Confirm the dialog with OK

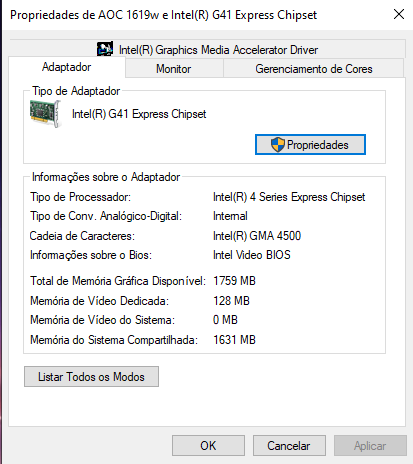(208, 445)
